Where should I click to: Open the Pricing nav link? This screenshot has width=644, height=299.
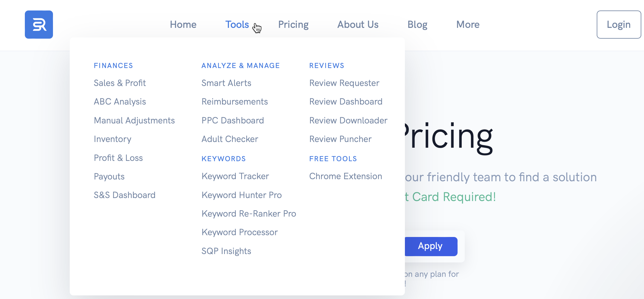pos(293,25)
